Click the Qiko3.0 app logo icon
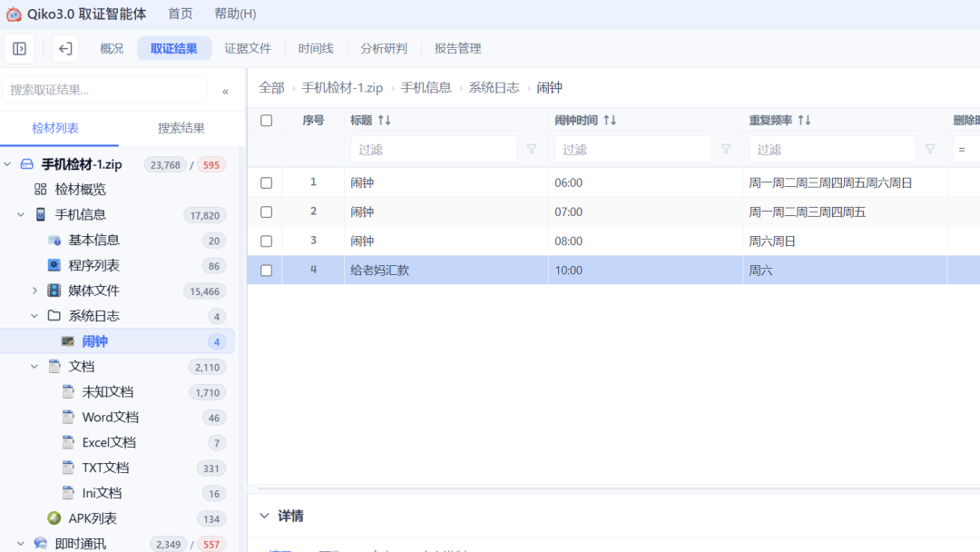The height and width of the screenshot is (552, 980). 14,14
